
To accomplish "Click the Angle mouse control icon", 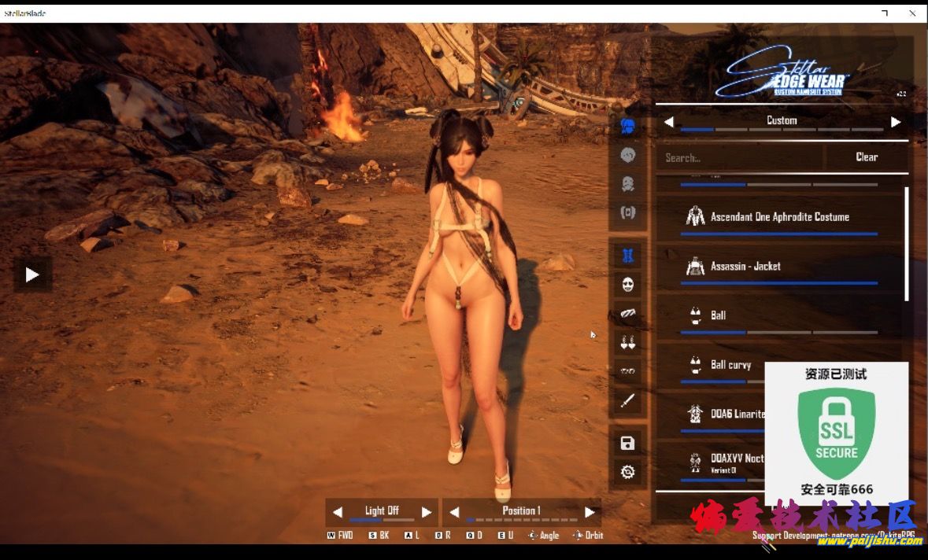I will tap(533, 535).
